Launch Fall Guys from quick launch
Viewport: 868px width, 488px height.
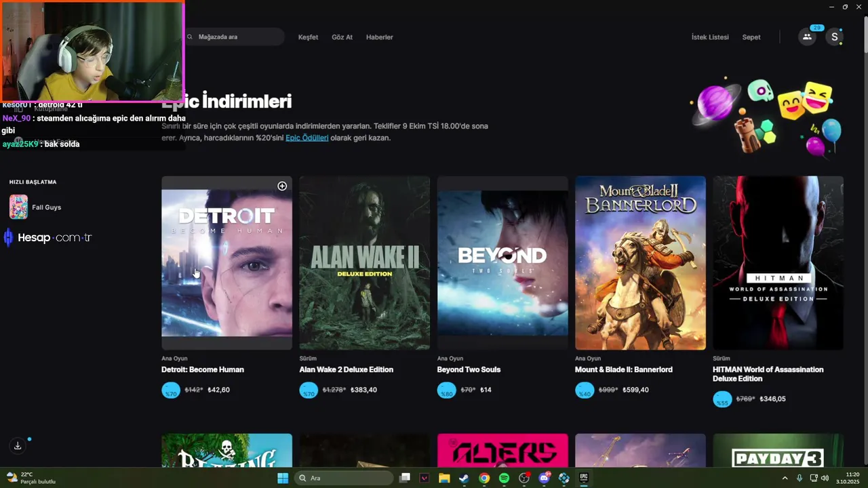[x=35, y=207]
